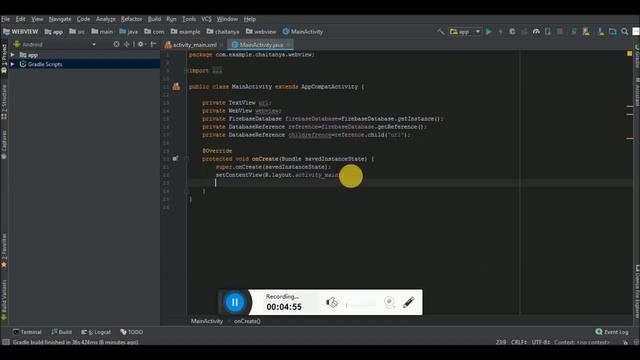Open AVD Manager device icon
The image size is (640, 360).
pyautogui.click(x=586, y=31)
